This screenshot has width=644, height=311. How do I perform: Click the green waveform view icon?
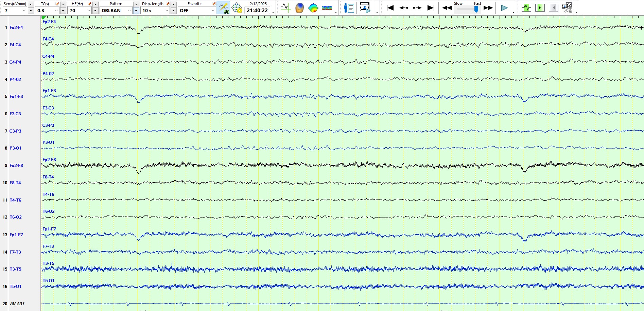click(526, 7)
